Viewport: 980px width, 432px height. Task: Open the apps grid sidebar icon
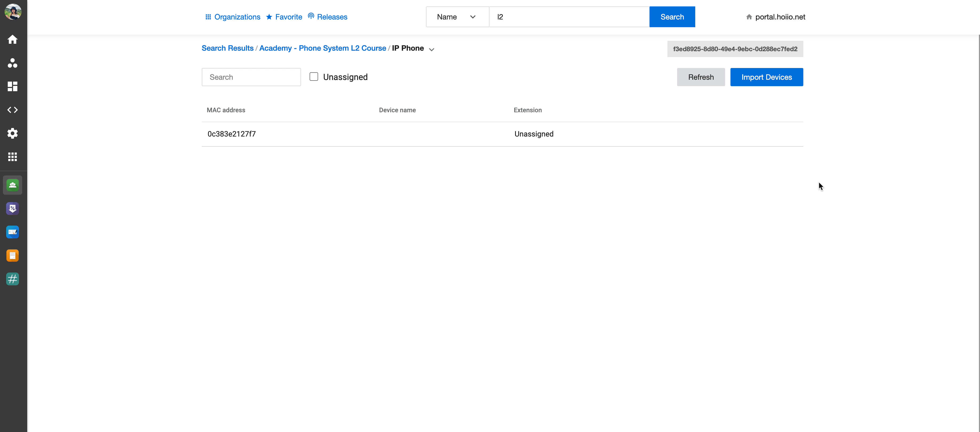(13, 157)
